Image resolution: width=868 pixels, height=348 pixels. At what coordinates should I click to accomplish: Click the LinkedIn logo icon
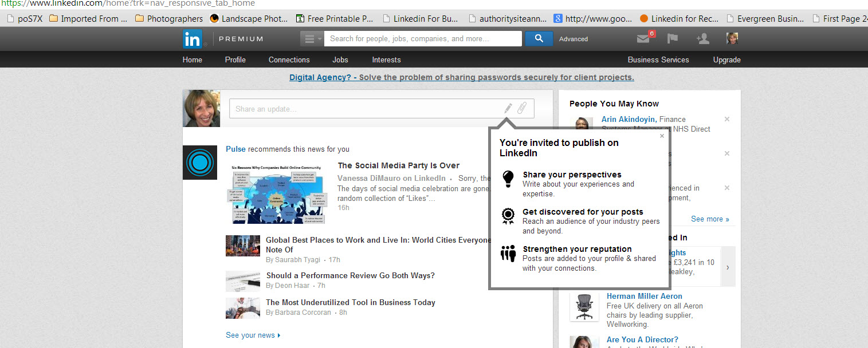(193, 39)
